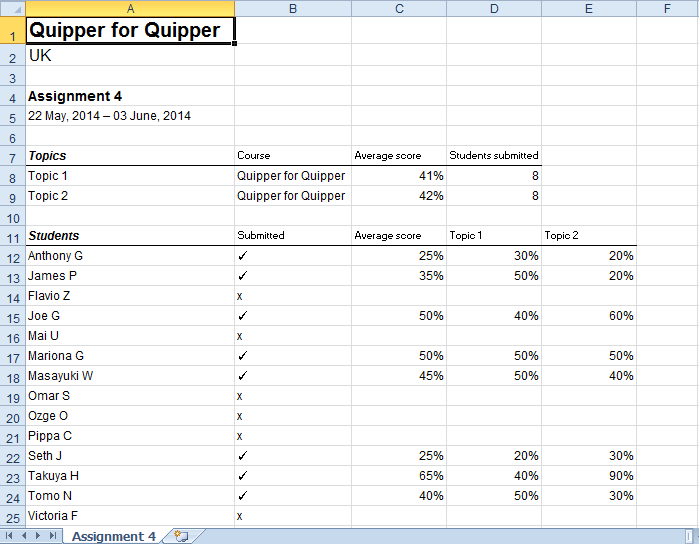Select Omar S name cell
This screenshot has width=699, height=544.
tap(130, 396)
